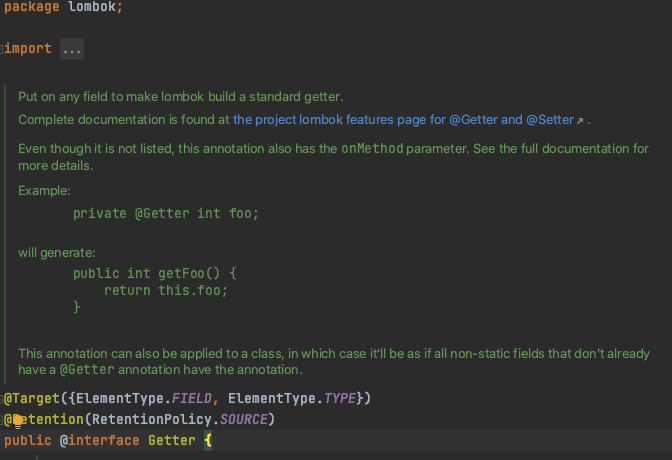Click RetentionPolicy in the @Retention annotation
This screenshot has width=672, height=460.
pyautogui.click(x=152, y=419)
